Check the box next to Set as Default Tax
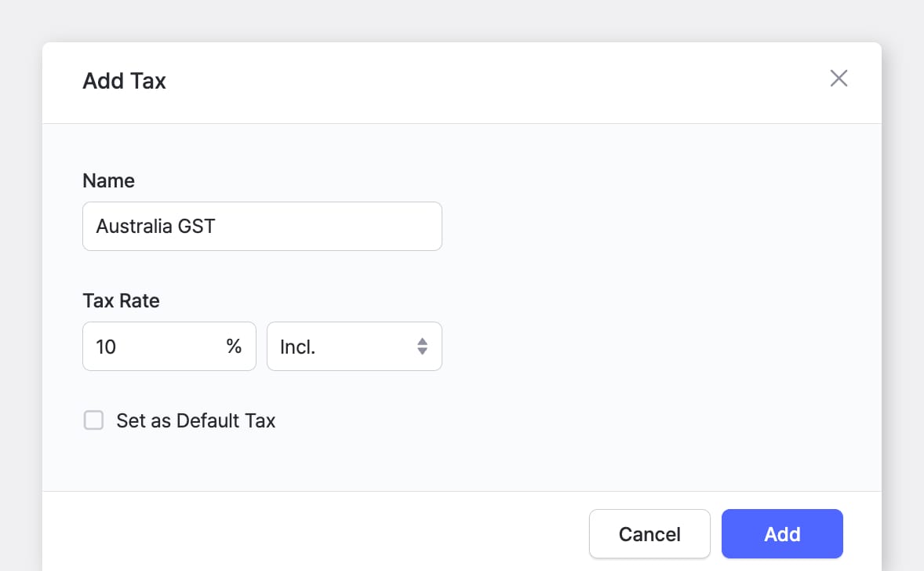The height and width of the screenshot is (571, 924). pos(93,420)
